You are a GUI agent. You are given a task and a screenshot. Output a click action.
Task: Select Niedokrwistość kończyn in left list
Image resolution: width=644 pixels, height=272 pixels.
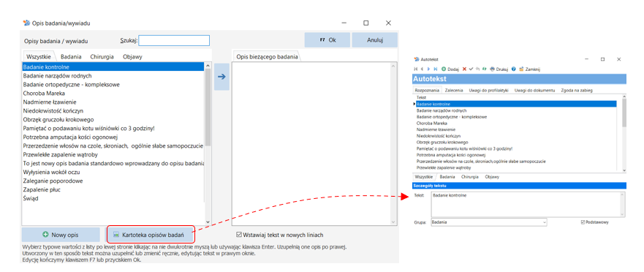(x=113, y=111)
